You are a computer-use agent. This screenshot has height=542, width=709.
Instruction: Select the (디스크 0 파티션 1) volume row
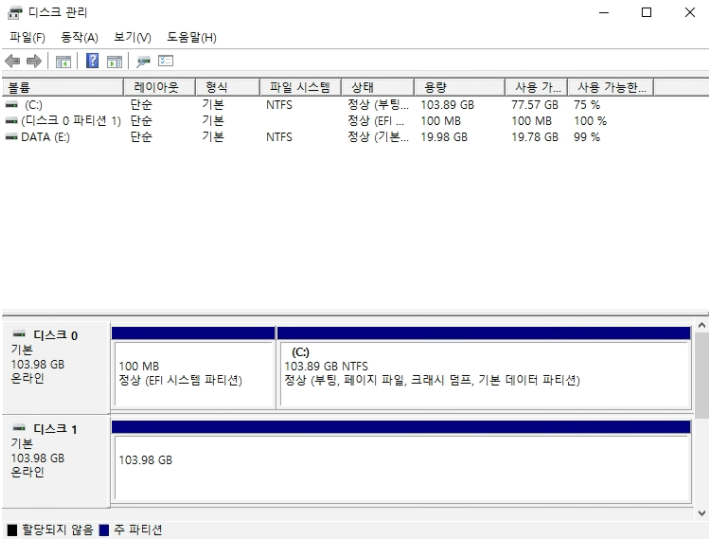(x=328, y=121)
